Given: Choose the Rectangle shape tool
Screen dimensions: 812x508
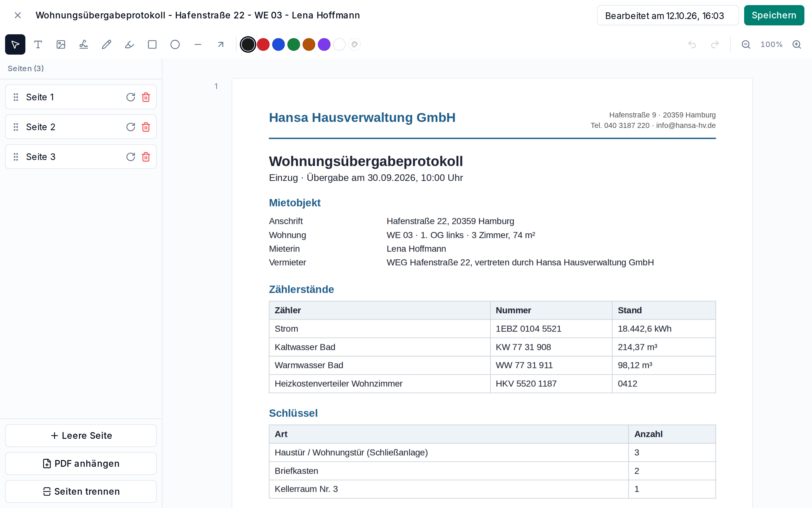Looking at the screenshot, I should tap(152, 44).
